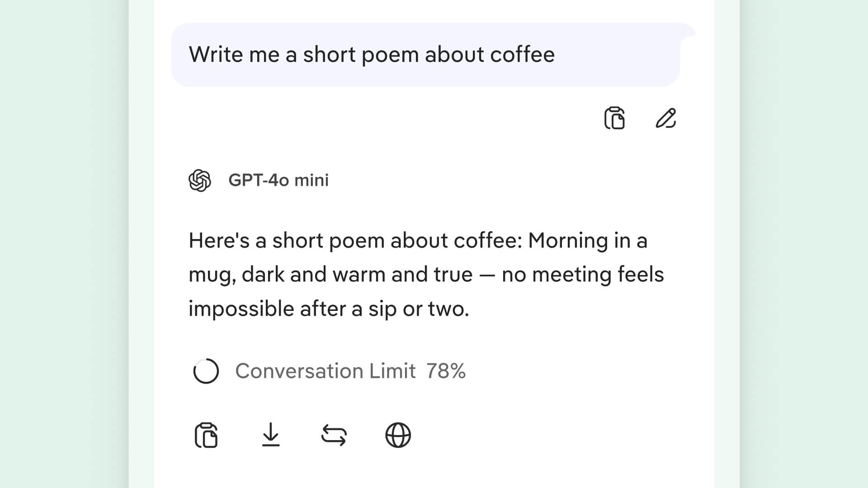The image size is (868, 488).
Task: Click the OpenAI logo beside GPT-4o mini
Action: 200,180
